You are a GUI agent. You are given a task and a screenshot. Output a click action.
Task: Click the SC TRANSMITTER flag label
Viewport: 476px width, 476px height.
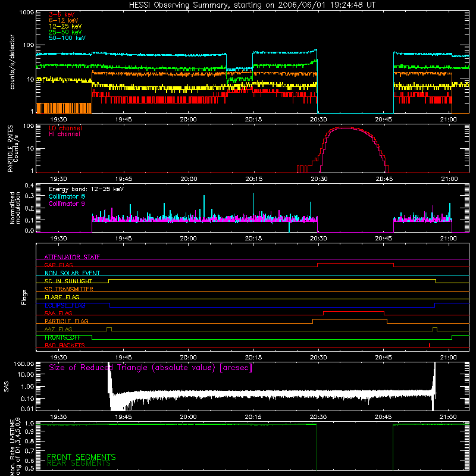[x=69, y=289]
